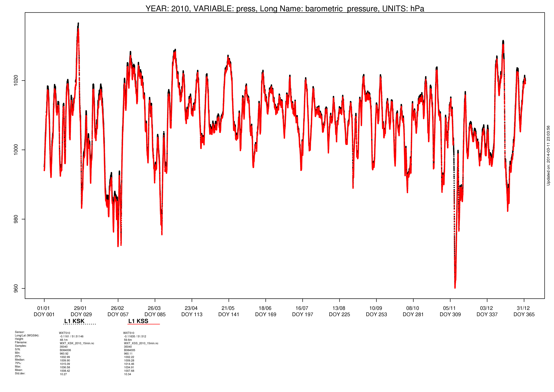Click the height value '59.6m'
Image resolution: width=554 pixels, height=392 pixels.
pyautogui.click(x=128, y=340)
